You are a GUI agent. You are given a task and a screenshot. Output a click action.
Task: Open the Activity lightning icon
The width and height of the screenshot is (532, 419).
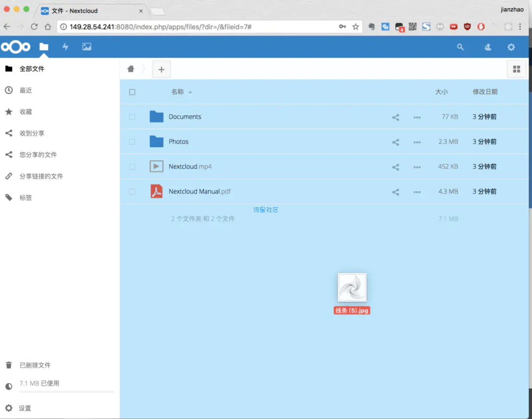click(x=66, y=47)
